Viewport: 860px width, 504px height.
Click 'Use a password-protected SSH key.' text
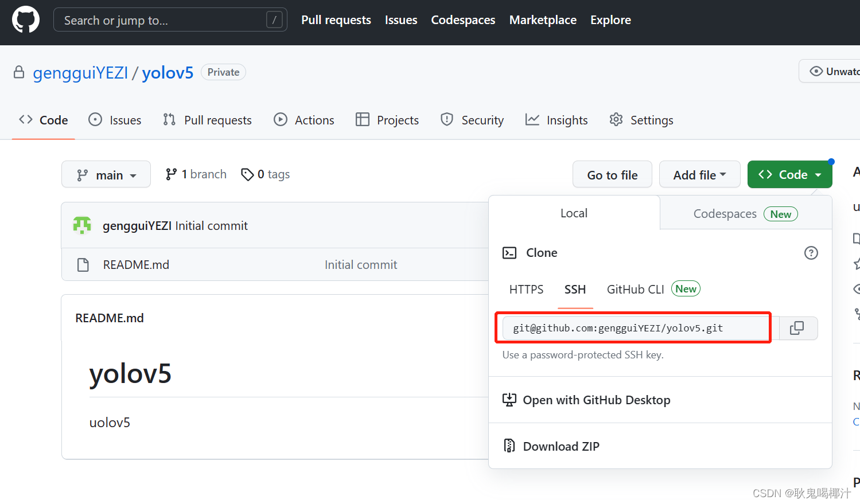click(583, 355)
